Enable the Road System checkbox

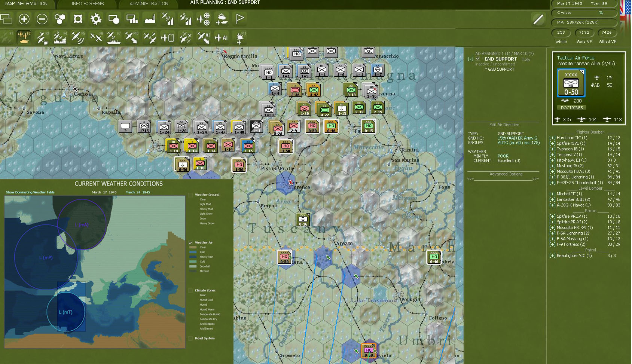pos(190,339)
